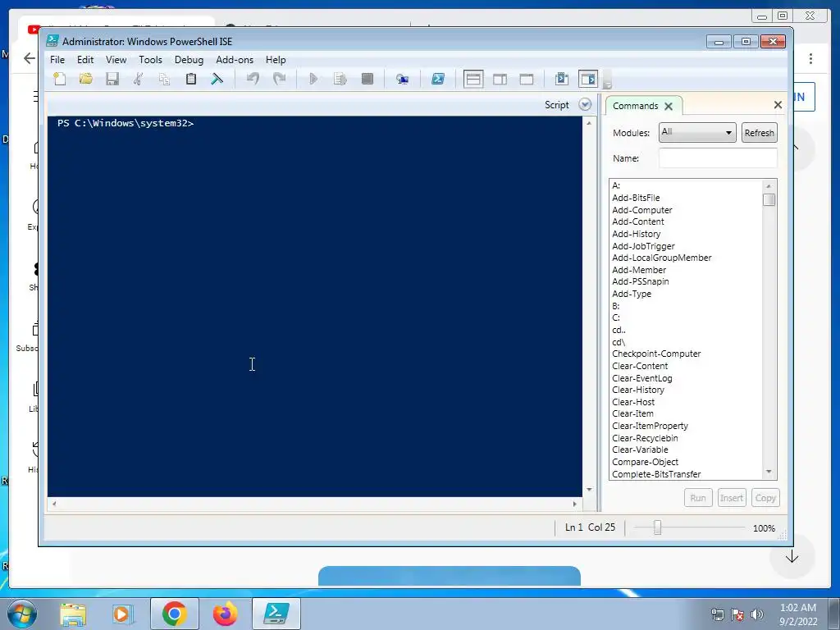
Task: Select Add-History command
Action: click(637, 234)
